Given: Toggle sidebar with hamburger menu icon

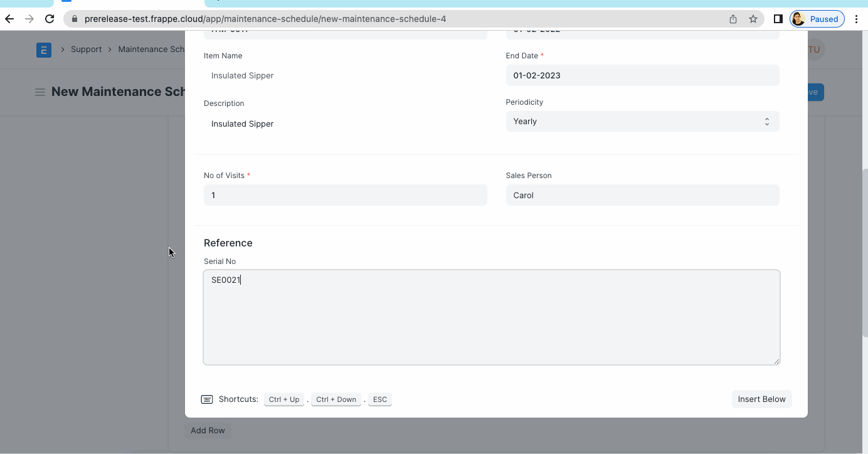Looking at the screenshot, I should [x=40, y=92].
